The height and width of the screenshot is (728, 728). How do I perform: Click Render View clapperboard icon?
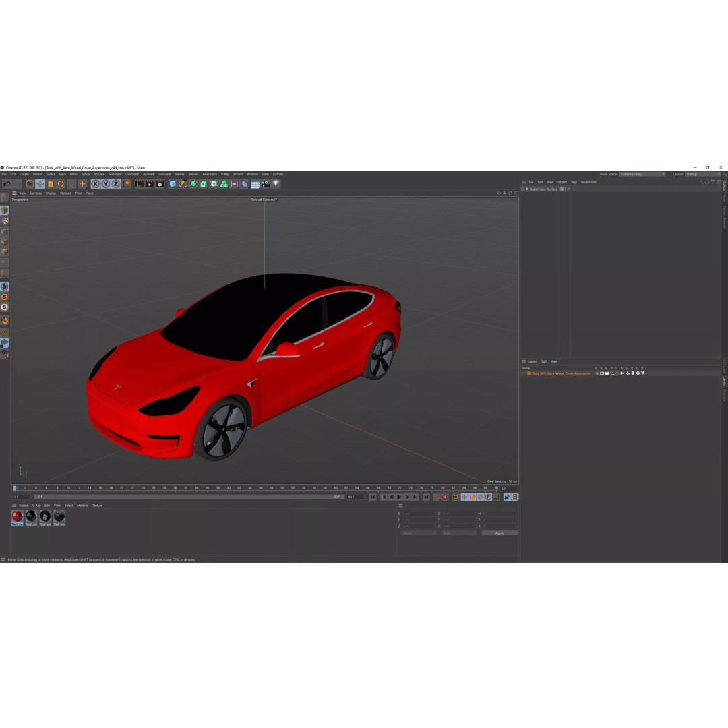click(x=139, y=184)
